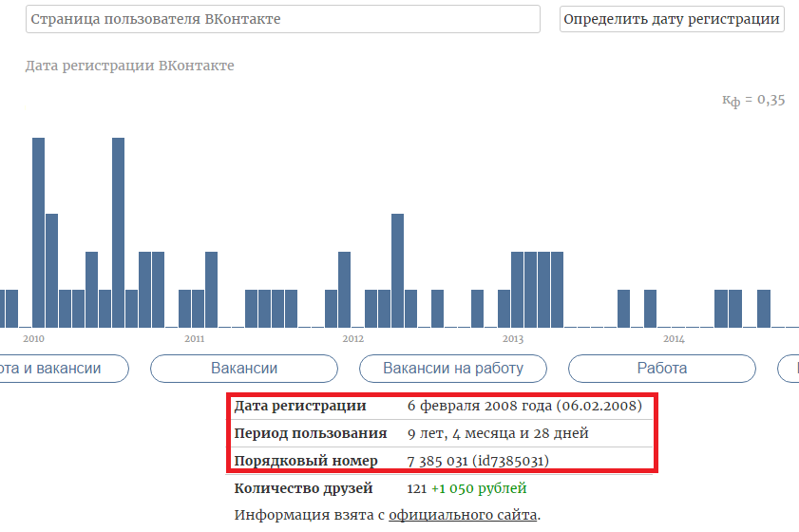Click the 2012 year label under the chart
The width and height of the screenshot is (799, 532).
coord(352,338)
